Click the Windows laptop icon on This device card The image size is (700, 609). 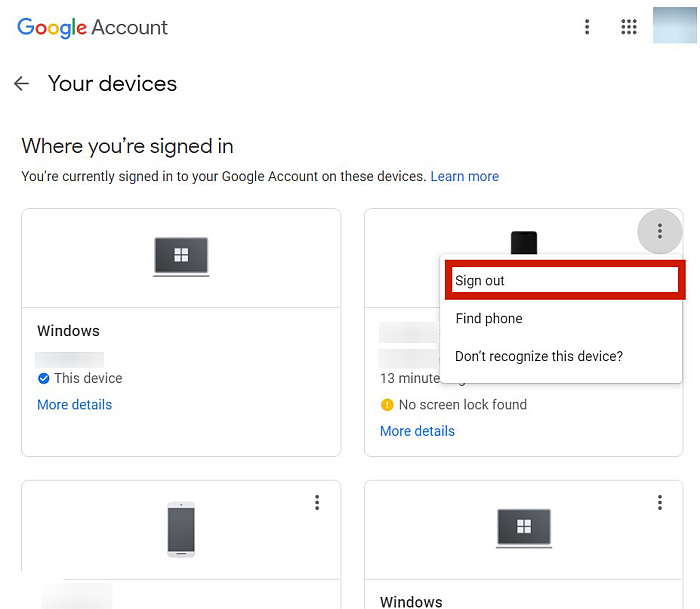point(181,257)
